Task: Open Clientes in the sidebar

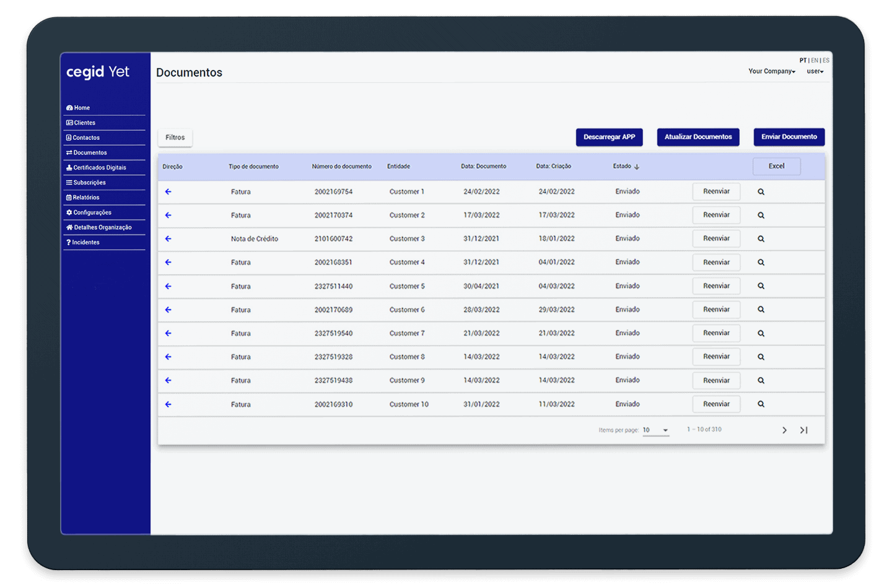Action: coord(84,123)
